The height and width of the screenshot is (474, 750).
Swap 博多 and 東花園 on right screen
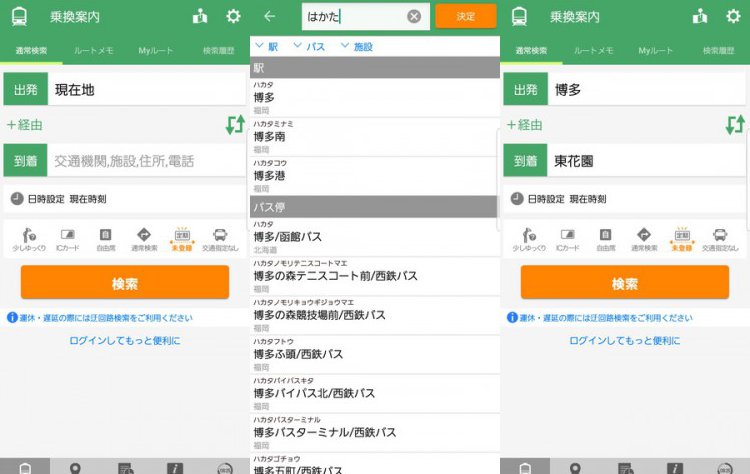(735, 125)
